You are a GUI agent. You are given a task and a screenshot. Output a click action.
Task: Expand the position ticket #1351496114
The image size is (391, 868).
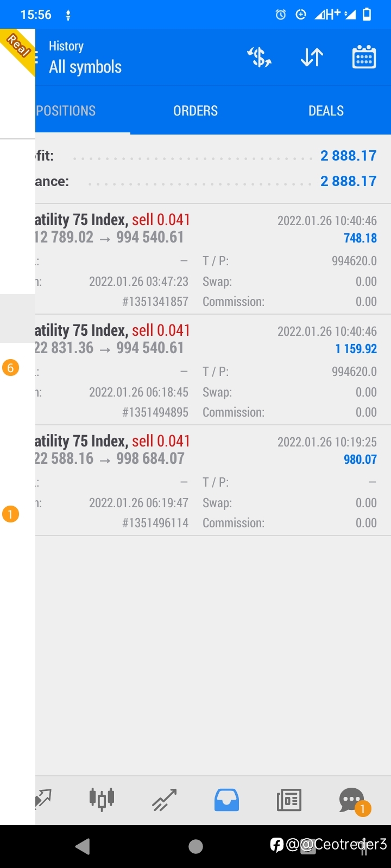(x=213, y=481)
